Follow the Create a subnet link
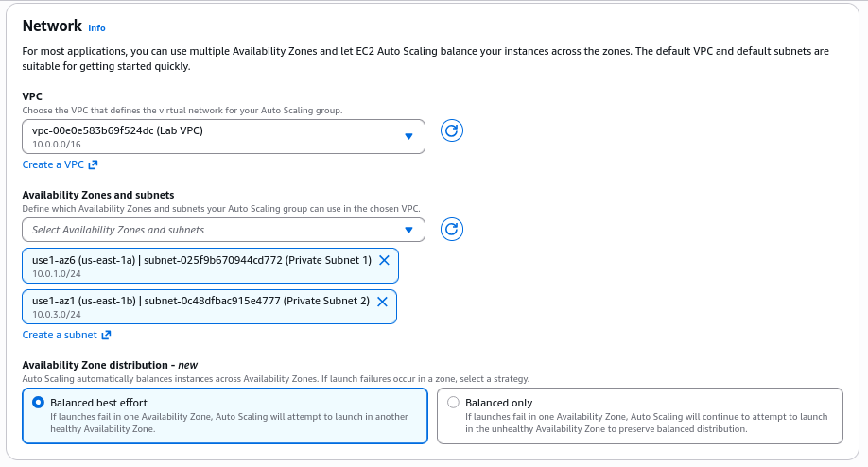Screen dimensions: 868x467 click(x=60, y=335)
